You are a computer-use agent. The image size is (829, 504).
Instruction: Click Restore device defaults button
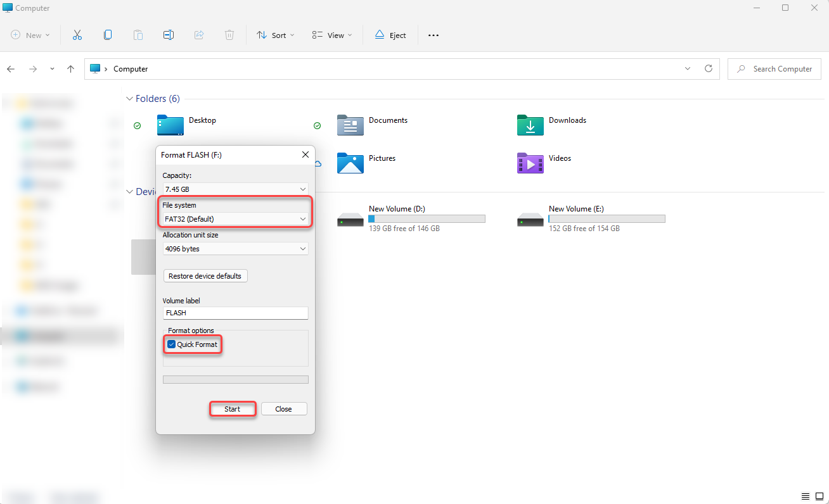tap(205, 276)
